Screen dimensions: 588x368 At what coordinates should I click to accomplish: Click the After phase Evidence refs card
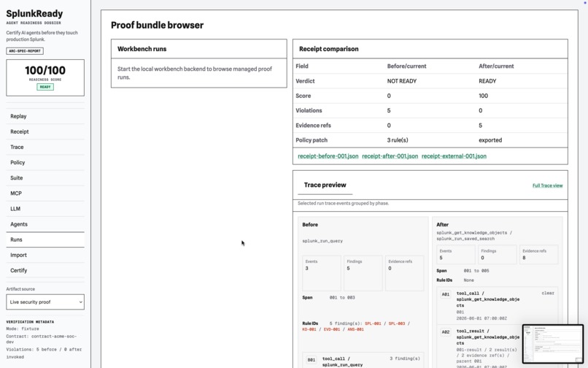538,254
